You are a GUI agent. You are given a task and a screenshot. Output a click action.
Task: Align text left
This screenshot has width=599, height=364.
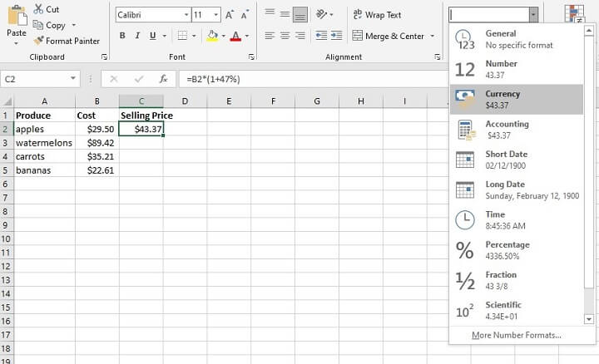click(270, 36)
